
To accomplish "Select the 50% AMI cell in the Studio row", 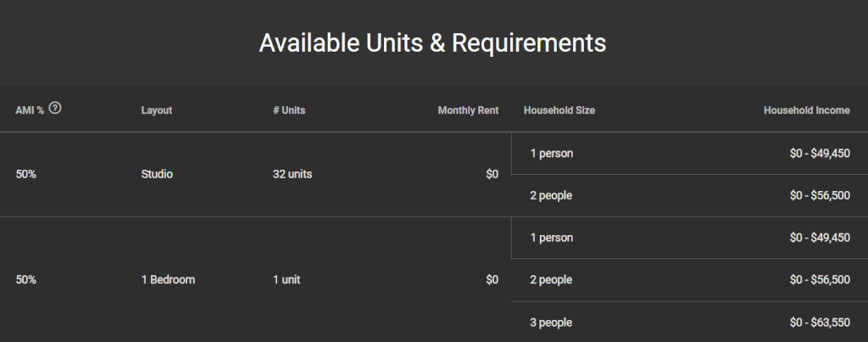I will pyautogui.click(x=25, y=174).
